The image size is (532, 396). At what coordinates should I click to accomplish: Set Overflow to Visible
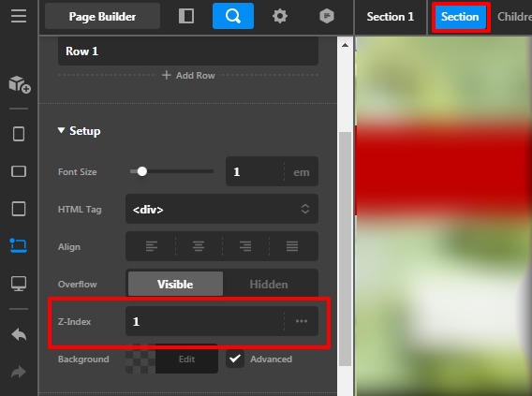pos(175,284)
